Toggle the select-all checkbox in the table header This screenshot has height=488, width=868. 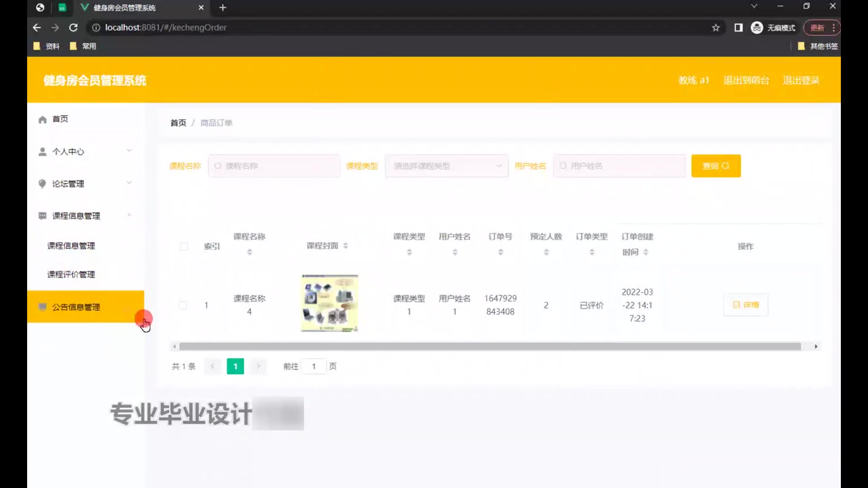tap(184, 246)
